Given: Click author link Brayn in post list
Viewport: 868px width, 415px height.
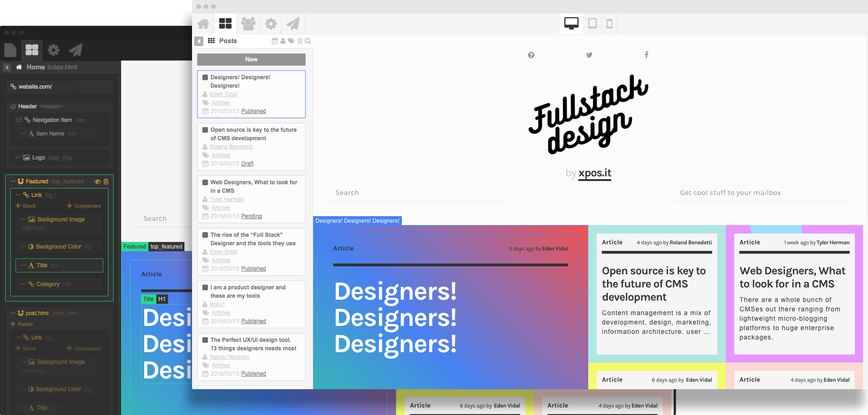Looking at the screenshot, I should click(x=217, y=304).
